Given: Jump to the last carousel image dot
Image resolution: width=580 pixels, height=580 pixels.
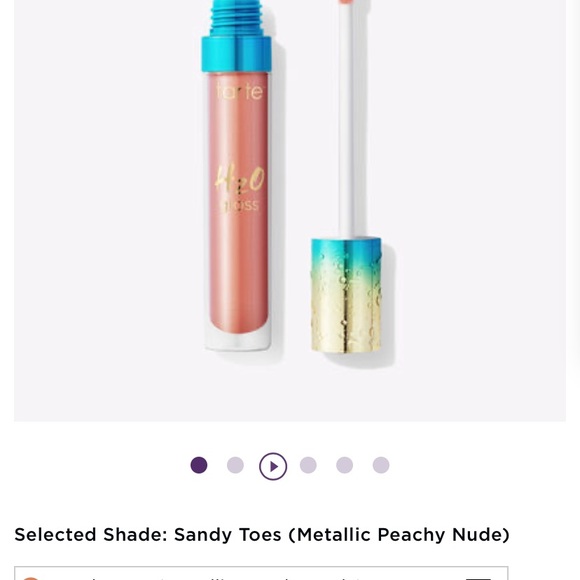Looking at the screenshot, I should pos(381,465).
